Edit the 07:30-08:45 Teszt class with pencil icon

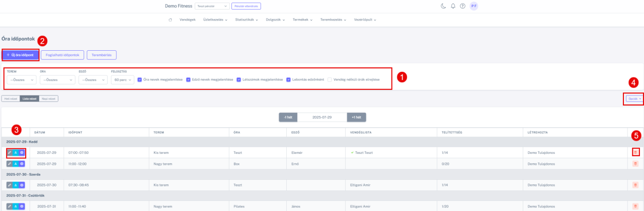coord(10,185)
